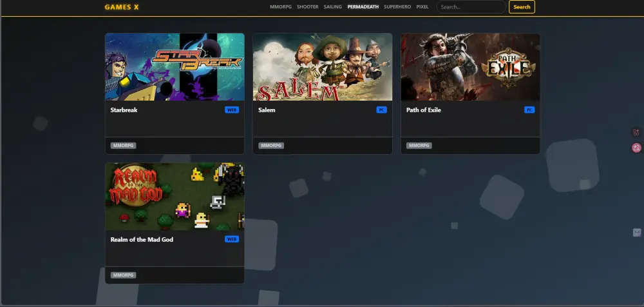Browse the PIXEL category

point(422,7)
